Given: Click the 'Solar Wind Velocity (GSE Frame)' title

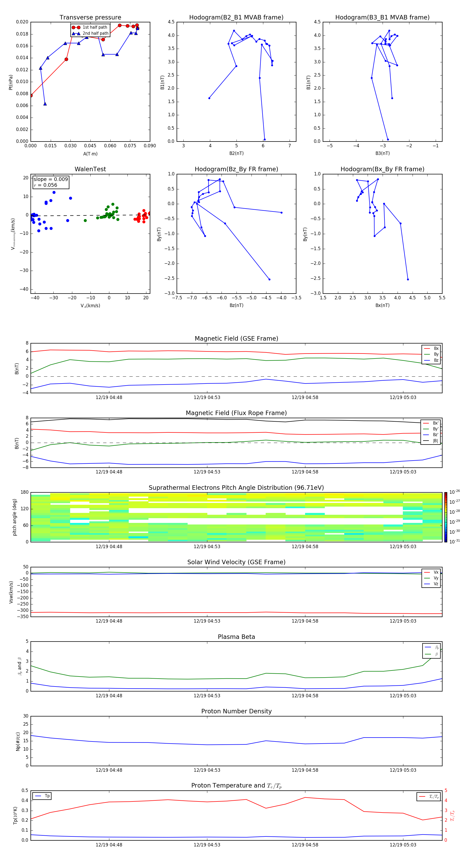Looking at the screenshot, I should [x=236, y=562].
